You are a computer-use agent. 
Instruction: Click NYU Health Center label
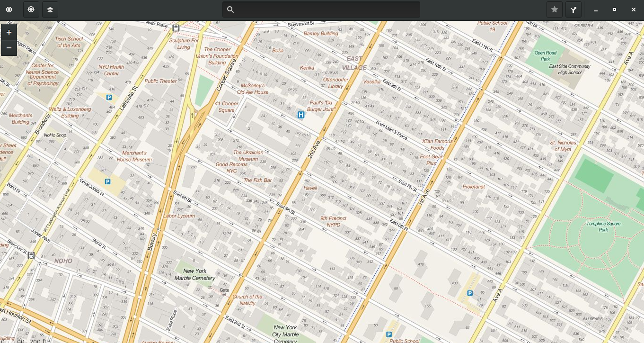(x=111, y=70)
